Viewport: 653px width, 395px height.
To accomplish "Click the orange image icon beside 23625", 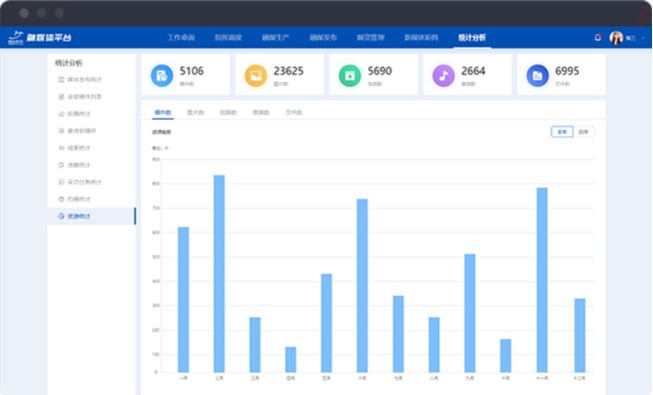I will tap(256, 75).
